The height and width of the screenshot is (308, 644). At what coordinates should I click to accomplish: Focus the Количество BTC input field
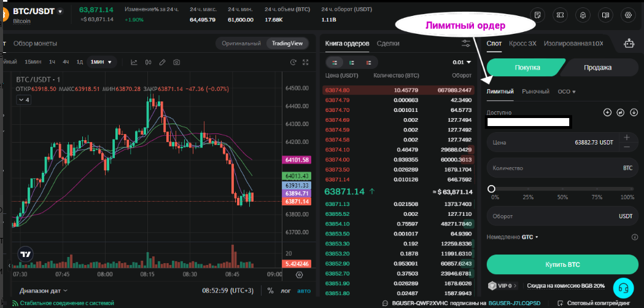pos(563,168)
